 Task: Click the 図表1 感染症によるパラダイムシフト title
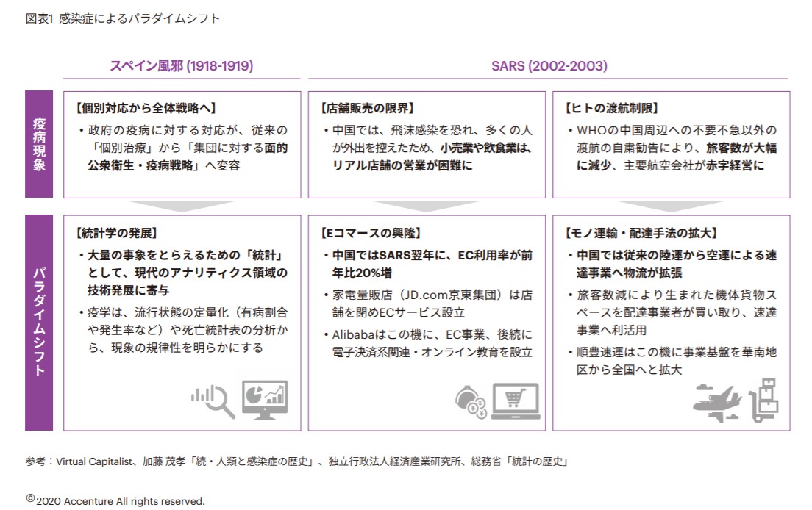pyautogui.click(x=123, y=18)
